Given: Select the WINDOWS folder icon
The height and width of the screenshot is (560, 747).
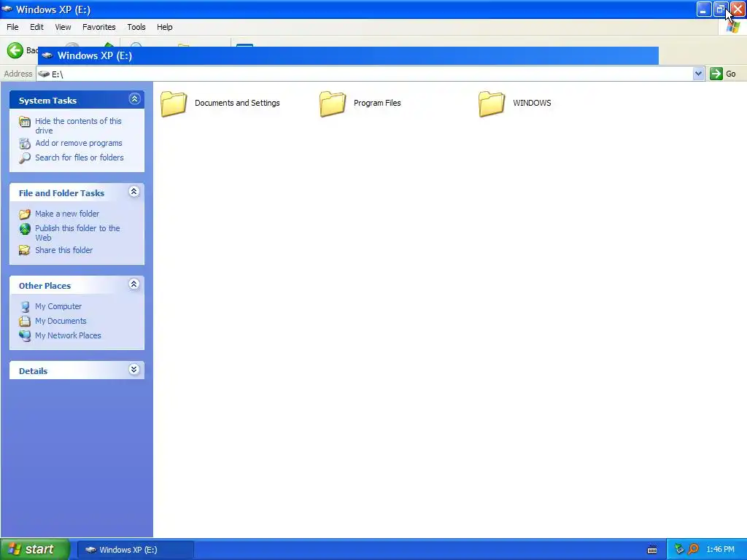Looking at the screenshot, I should point(492,104).
